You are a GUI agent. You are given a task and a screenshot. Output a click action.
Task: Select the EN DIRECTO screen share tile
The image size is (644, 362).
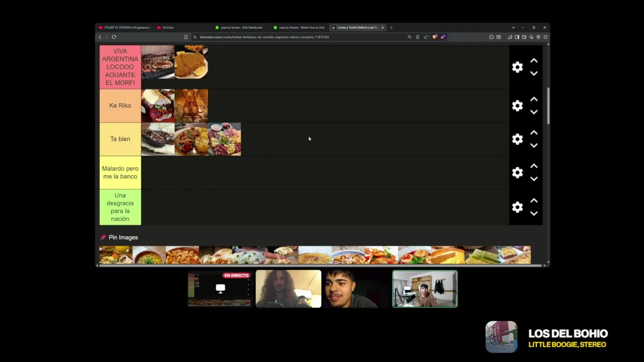click(220, 289)
